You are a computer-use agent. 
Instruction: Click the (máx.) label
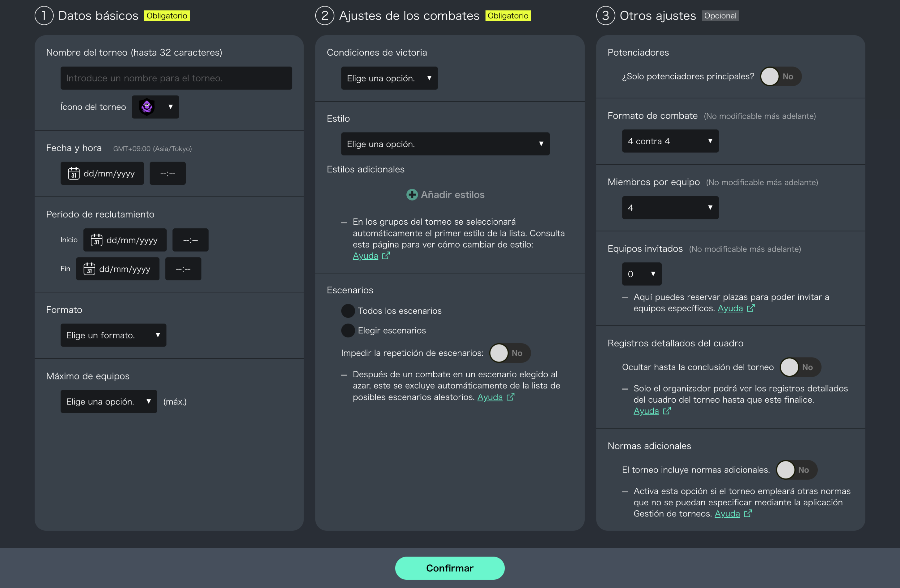click(175, 402)
